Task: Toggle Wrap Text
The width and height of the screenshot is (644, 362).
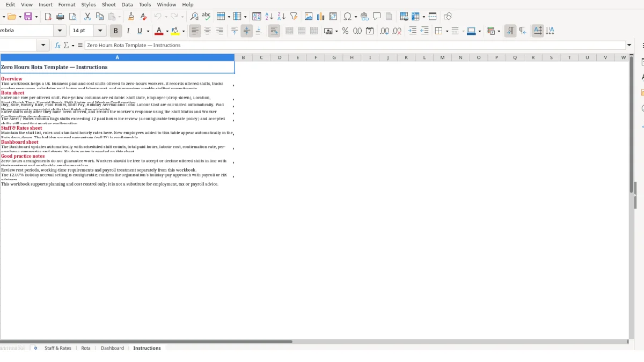Action: [274, 31]
